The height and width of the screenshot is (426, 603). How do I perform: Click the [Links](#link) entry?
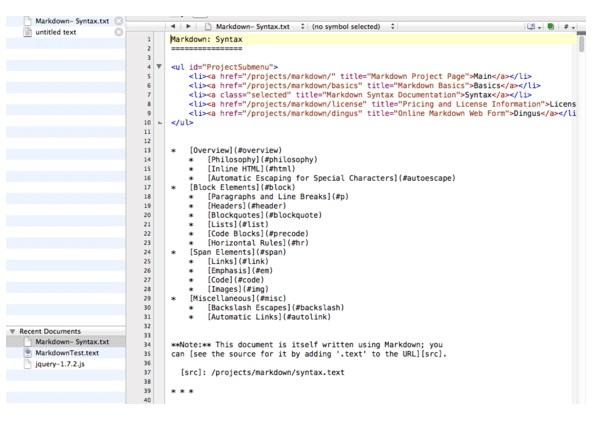pyautogui.click(x=238, y=261)
